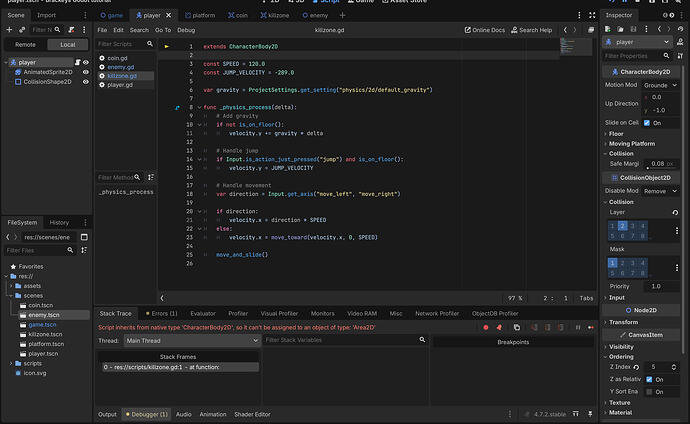690x424 pixels.
Task: Click the Safe Margin value slider
Action: (661, 164)
